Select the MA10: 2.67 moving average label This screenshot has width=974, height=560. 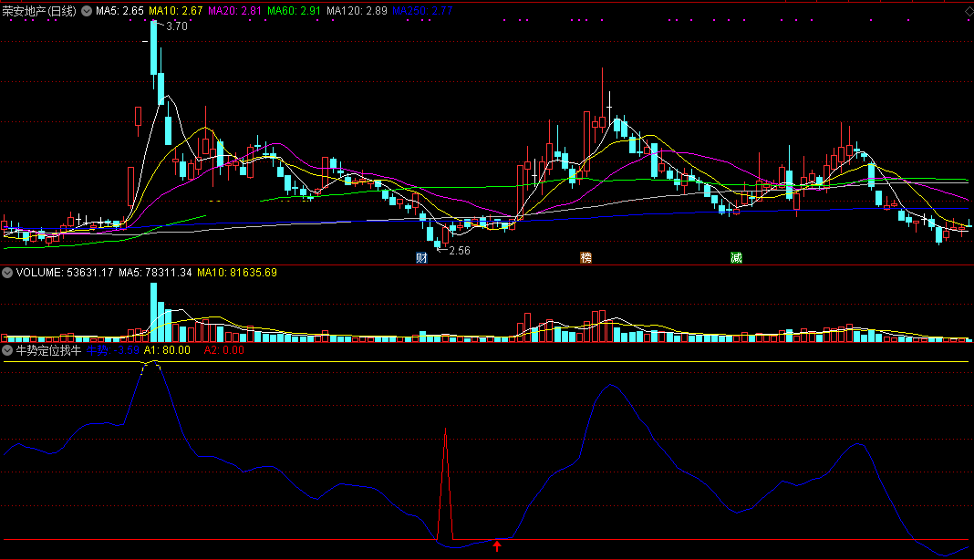point(175,11)
